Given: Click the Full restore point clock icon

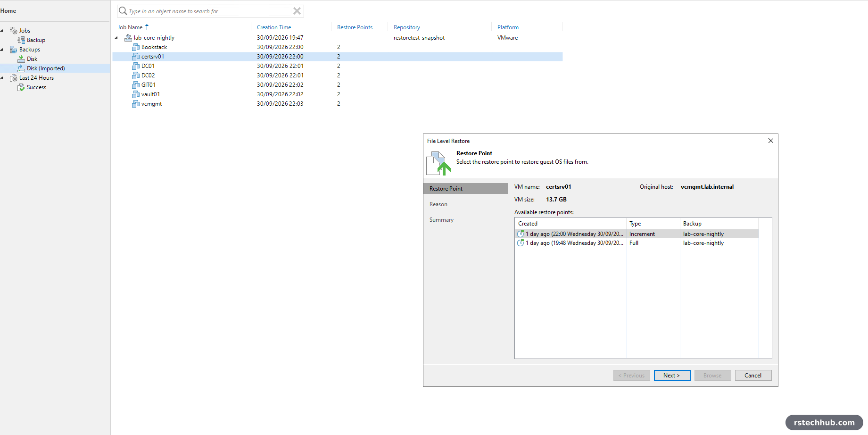Looking at the screenshot, I should coord(521,243).
